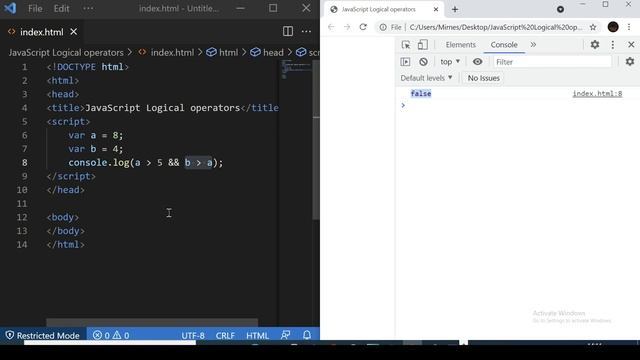Open the index.html:8 source link
This screenshot has height=360, width=640.
pyautogui.click(x=597, y=93)
